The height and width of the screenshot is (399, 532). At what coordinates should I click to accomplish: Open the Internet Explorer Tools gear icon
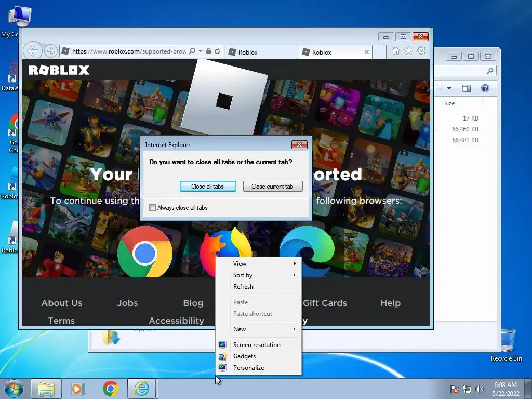(x=421, y=51)
